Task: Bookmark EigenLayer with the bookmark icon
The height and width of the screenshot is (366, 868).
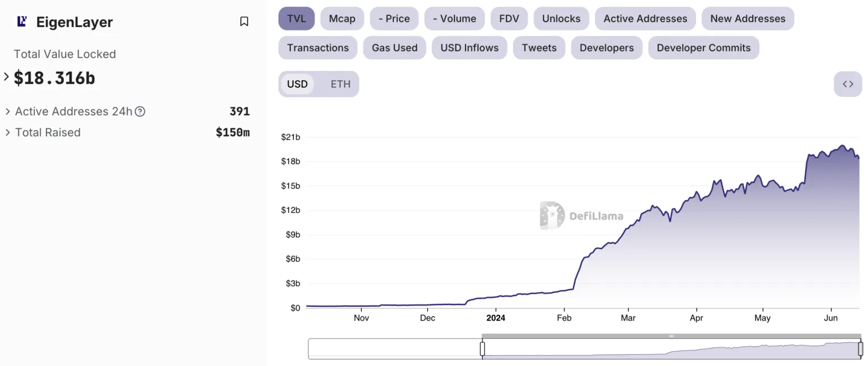Action: tap(244, 21)
